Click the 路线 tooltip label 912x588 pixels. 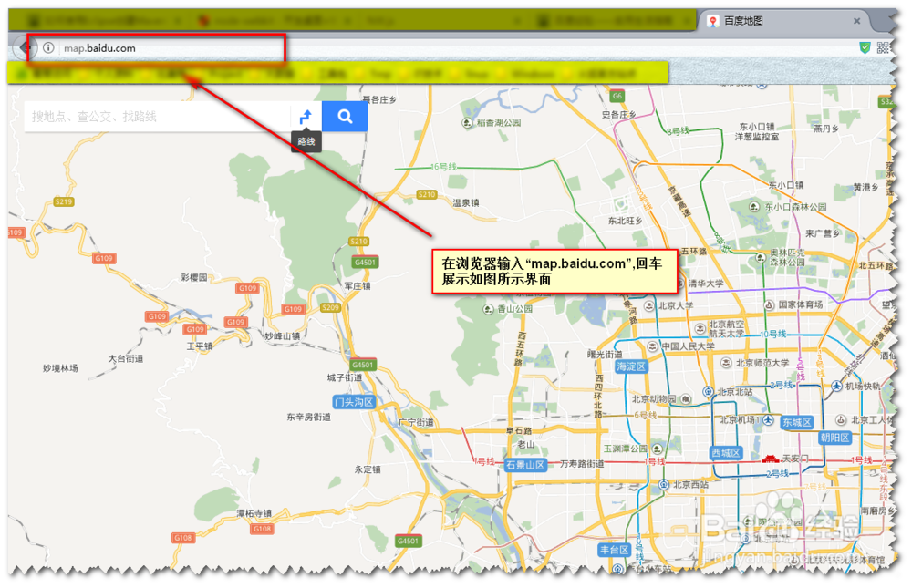tap(306, 141)
